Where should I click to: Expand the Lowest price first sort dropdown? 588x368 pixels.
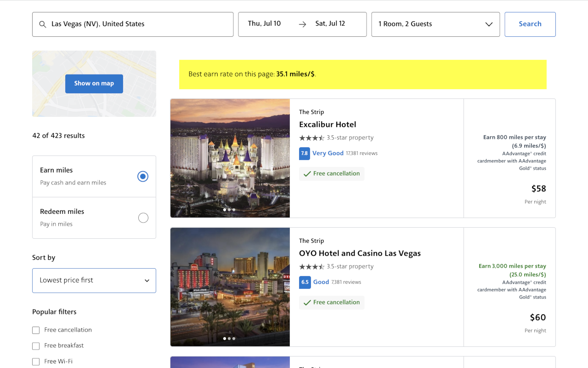pyautogui.click(x=94, y=281)
